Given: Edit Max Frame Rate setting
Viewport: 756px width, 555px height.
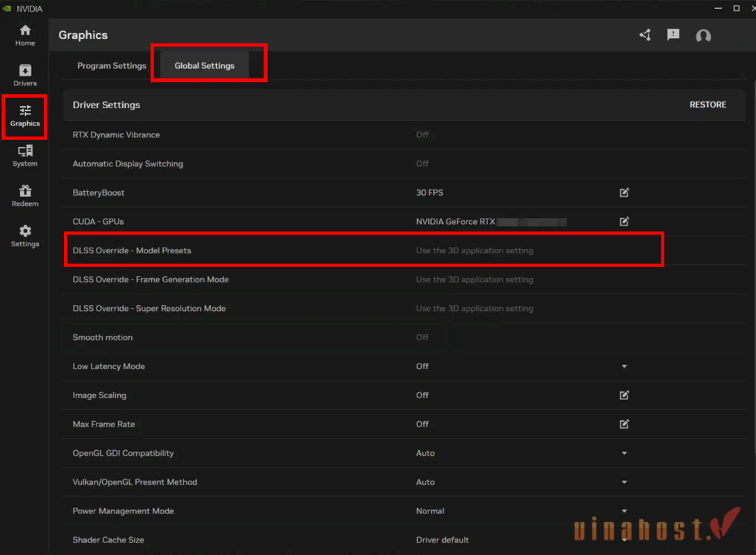Looking at the screenshot, I should click(624, 424).
